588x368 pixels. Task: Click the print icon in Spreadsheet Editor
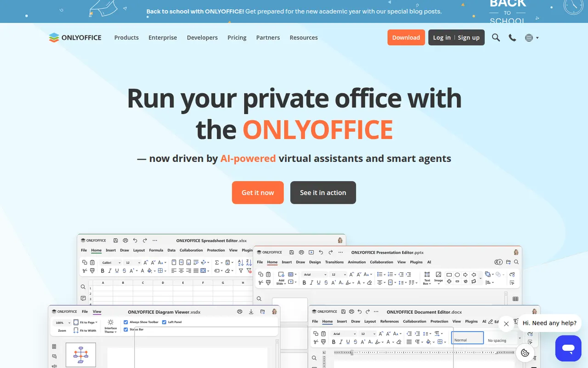(x=125, y=240)
